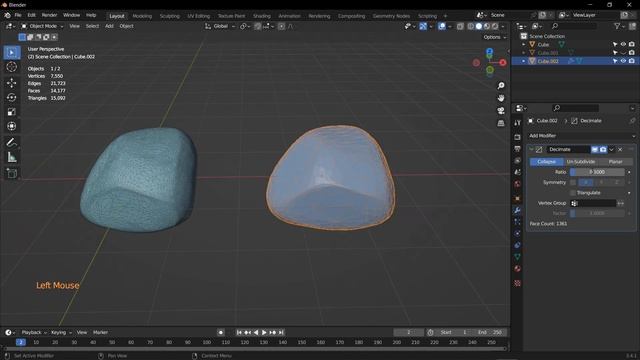Open the Render menu

click(49, 15)
